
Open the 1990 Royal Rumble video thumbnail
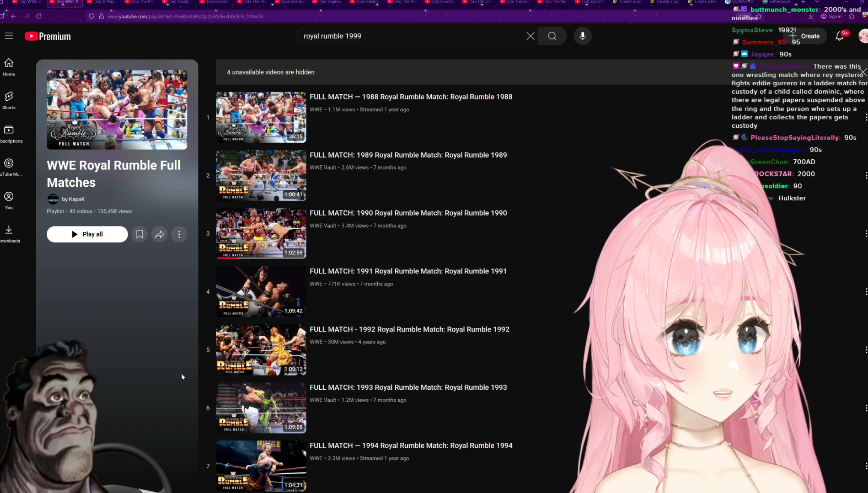click(x=261, y=233)
